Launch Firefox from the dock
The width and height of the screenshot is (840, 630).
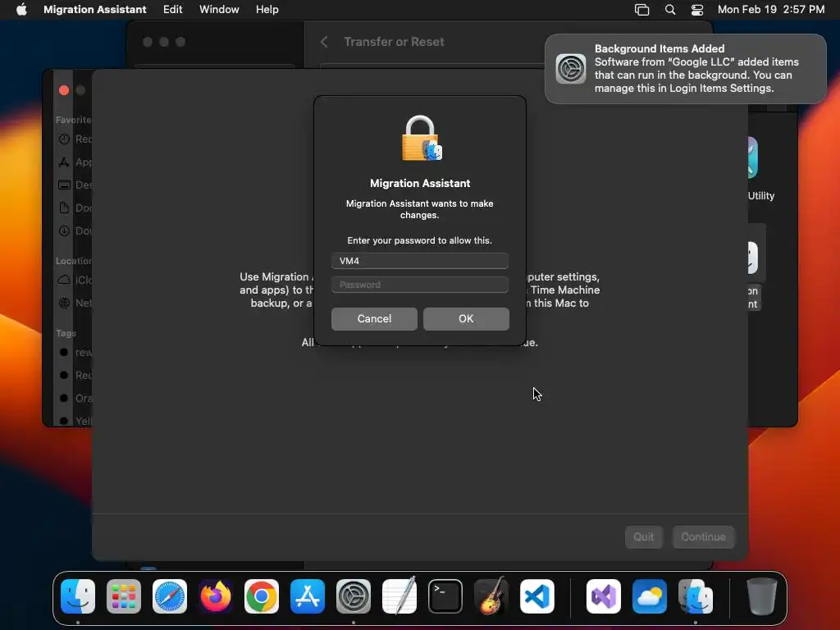[x=216, y=596]
